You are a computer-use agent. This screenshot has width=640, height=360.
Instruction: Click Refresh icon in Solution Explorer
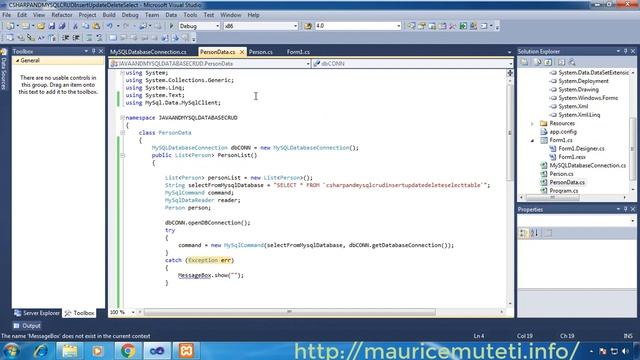point(548,62)
